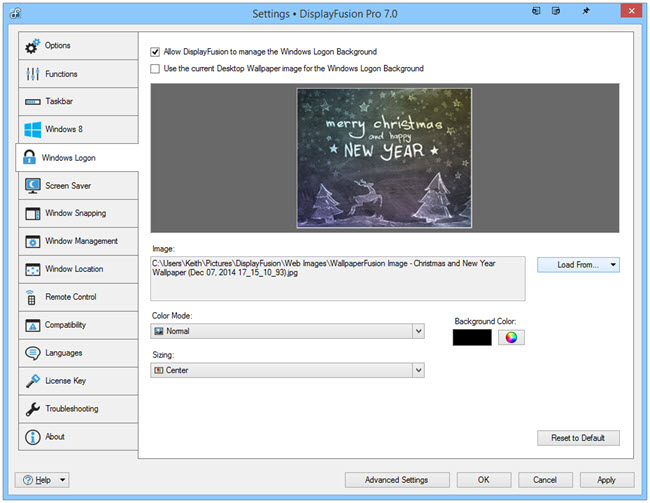Screen dimensions: 650x503
Task: Click the DisplayFusion app icon in title bar
Action: coord(16,13)
